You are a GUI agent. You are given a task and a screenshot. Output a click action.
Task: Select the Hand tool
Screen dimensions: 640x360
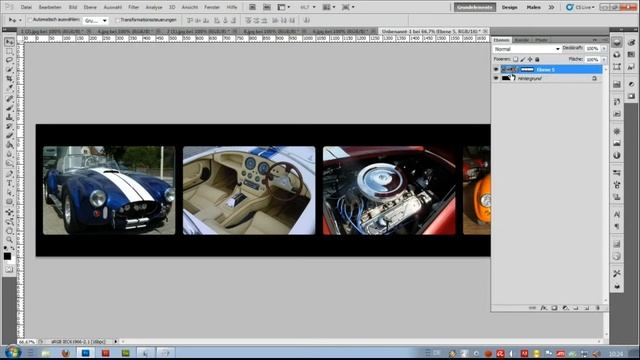pos(9,231)
